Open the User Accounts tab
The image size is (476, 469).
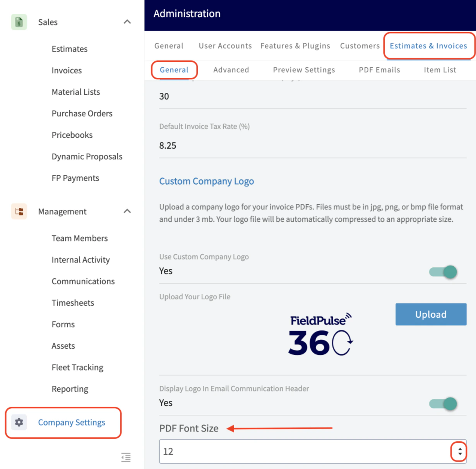pyautogui.click(x=225, y=46)
